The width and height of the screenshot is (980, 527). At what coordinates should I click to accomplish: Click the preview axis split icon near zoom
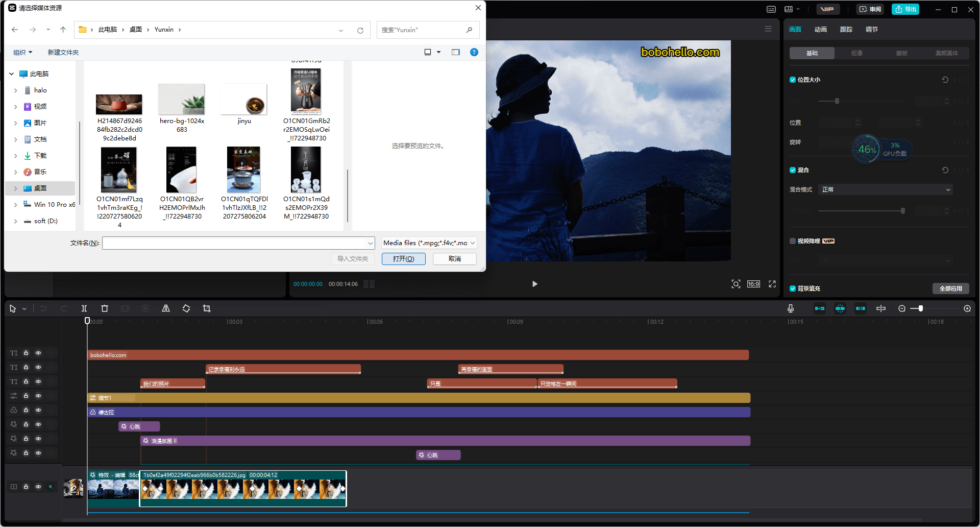point(881,308)
